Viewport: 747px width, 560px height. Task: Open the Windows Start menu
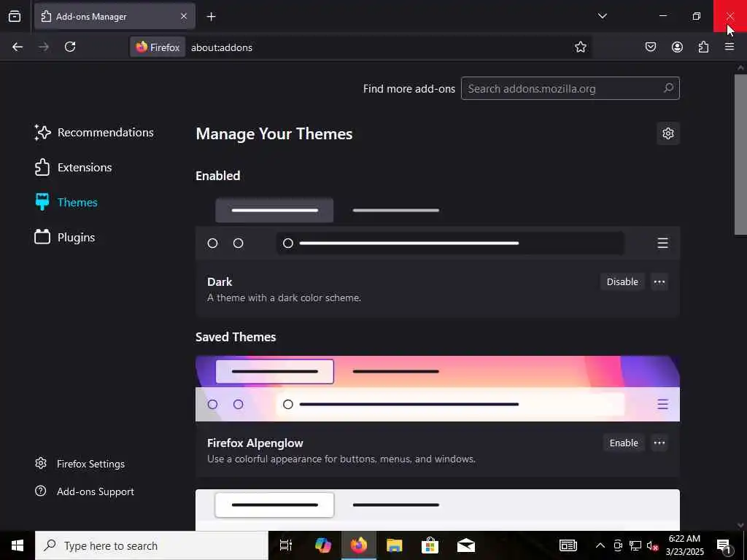click(18, 545)
